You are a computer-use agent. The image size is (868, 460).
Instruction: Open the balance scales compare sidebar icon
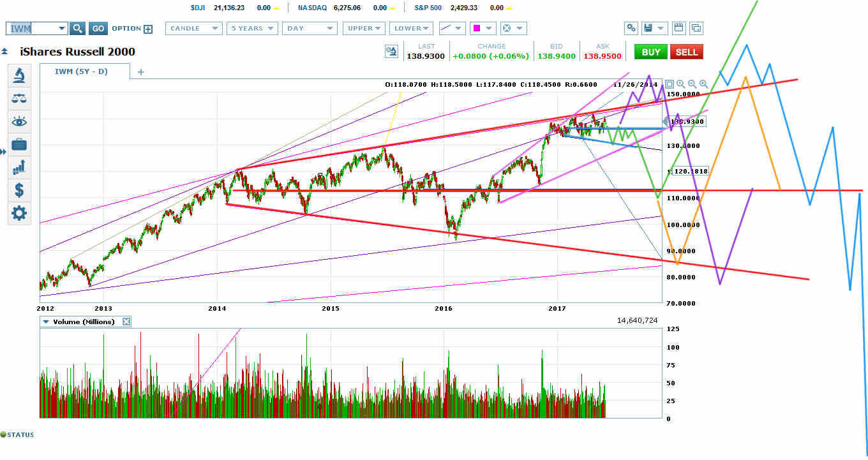pos(19,98)
